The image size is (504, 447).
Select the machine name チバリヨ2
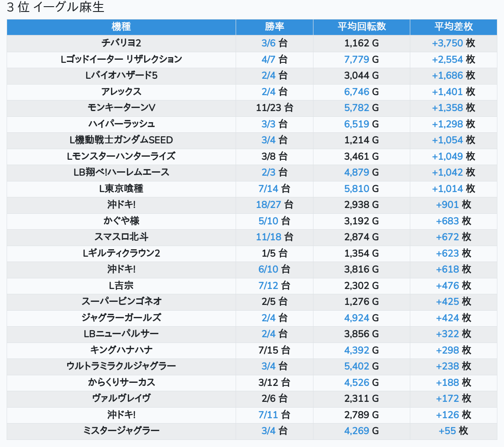coord(121,43)
